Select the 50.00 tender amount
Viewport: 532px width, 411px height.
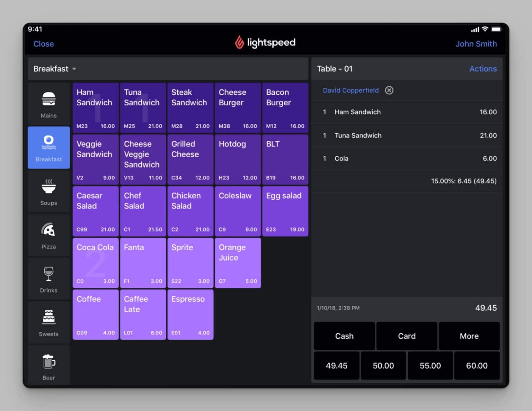383,365
